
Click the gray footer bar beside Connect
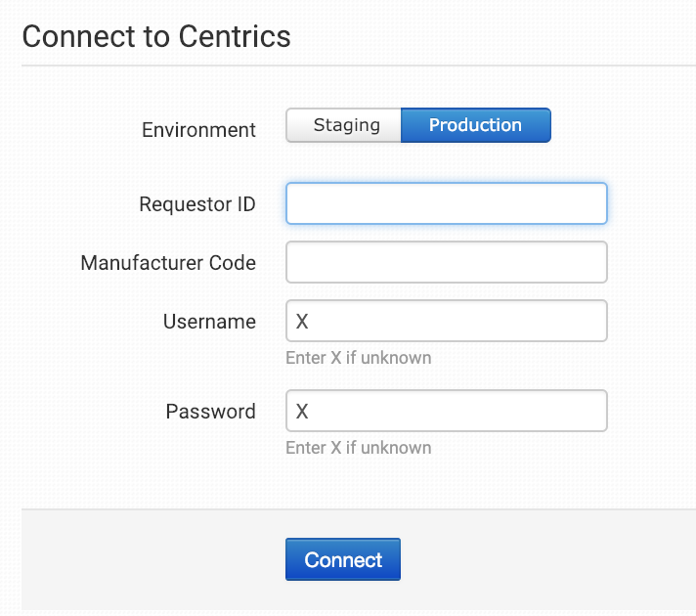point(547,560)
